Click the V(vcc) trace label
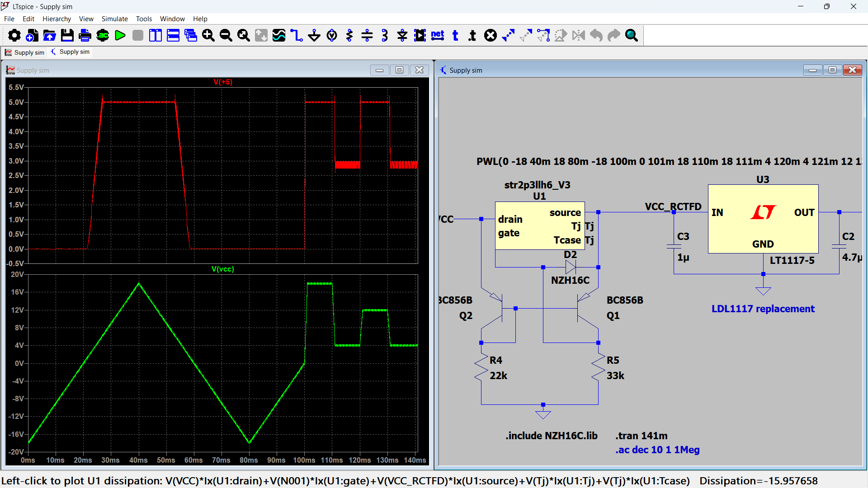The width and height of the screenshot is (868, 488). (x=223, y=269)
